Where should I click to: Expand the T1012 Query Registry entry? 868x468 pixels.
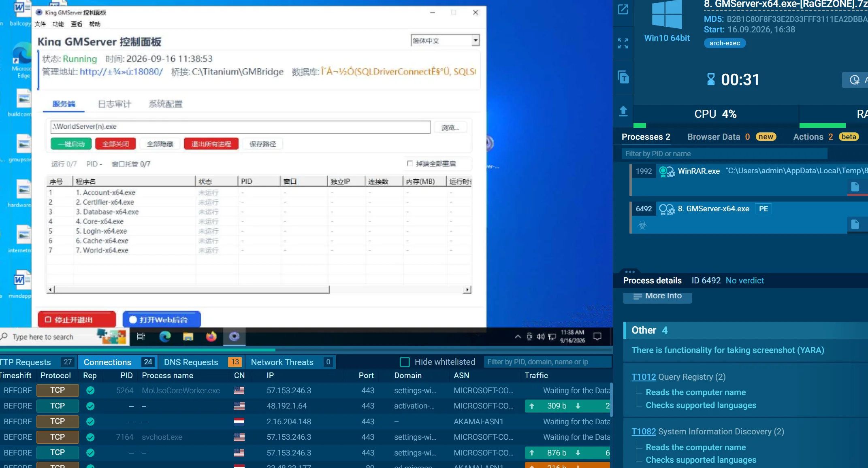point(643,377)
